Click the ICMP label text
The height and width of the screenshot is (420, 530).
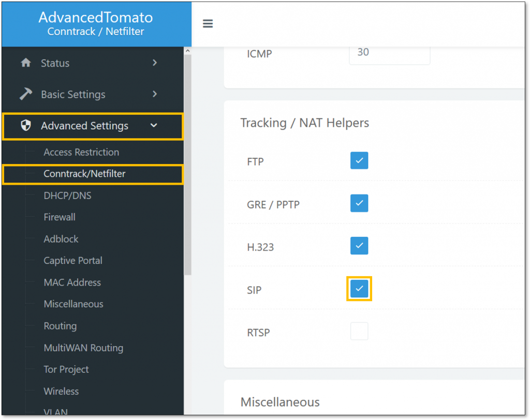pyautogui.click(x=259, y=54)
